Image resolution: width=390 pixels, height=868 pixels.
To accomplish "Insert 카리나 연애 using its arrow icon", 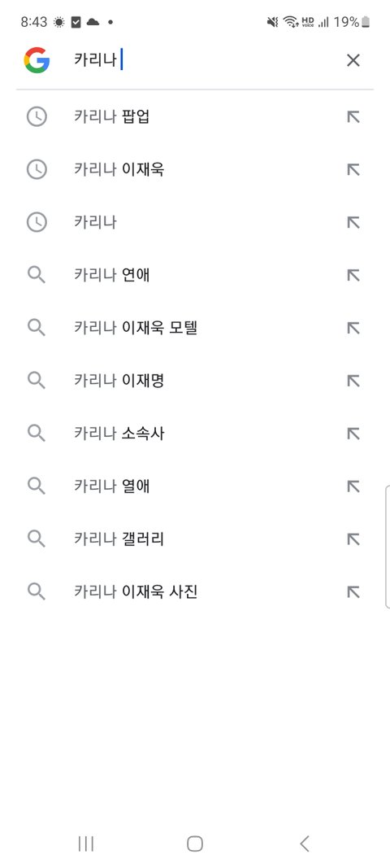I will (x=353, y=275).
